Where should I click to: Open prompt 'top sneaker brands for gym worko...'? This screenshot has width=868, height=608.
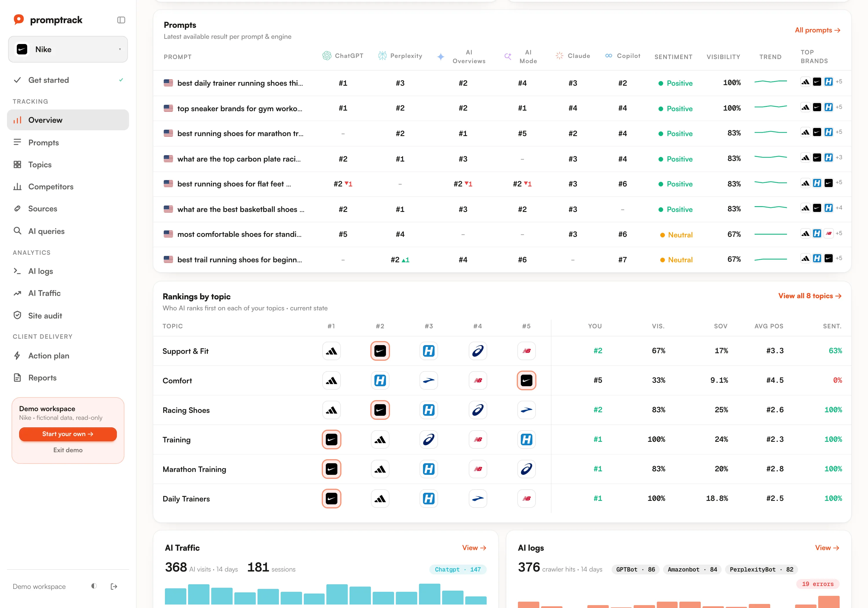tap(240, 109)
